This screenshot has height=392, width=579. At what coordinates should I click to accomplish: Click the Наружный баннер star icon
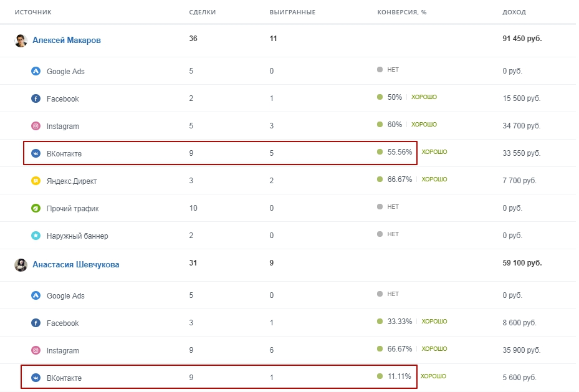pos(36,236)
